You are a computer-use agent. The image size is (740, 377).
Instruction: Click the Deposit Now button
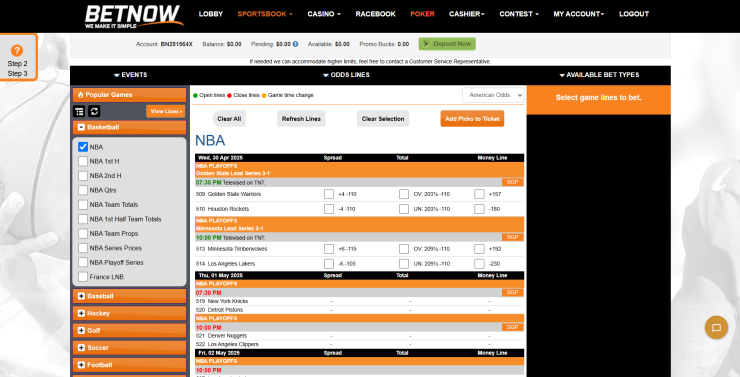(x=447, y=44)
